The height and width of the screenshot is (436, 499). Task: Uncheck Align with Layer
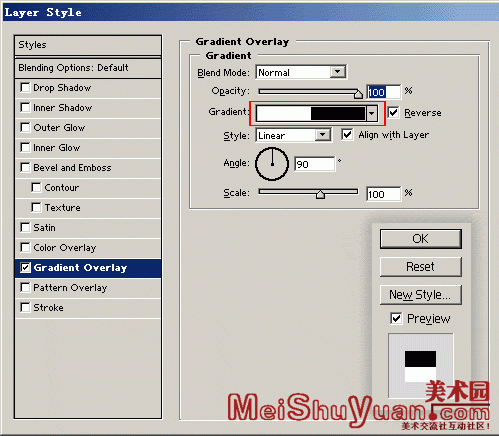[x=347, y=135]
